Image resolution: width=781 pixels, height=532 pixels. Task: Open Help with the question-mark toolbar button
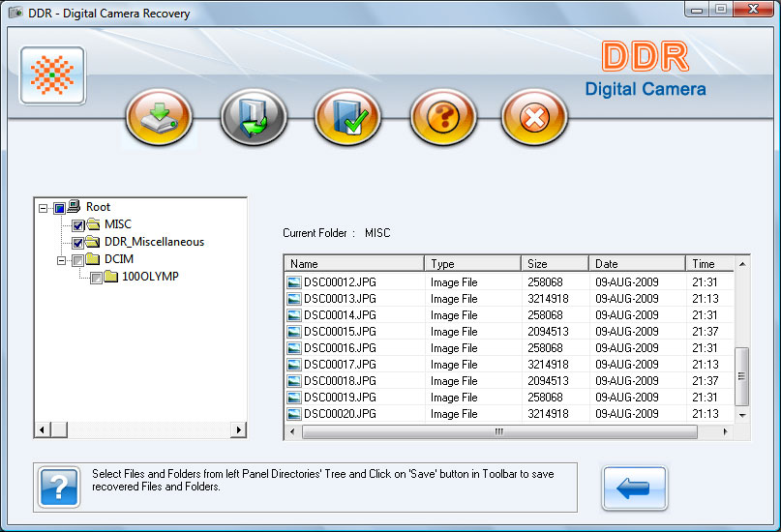point(443,117)
